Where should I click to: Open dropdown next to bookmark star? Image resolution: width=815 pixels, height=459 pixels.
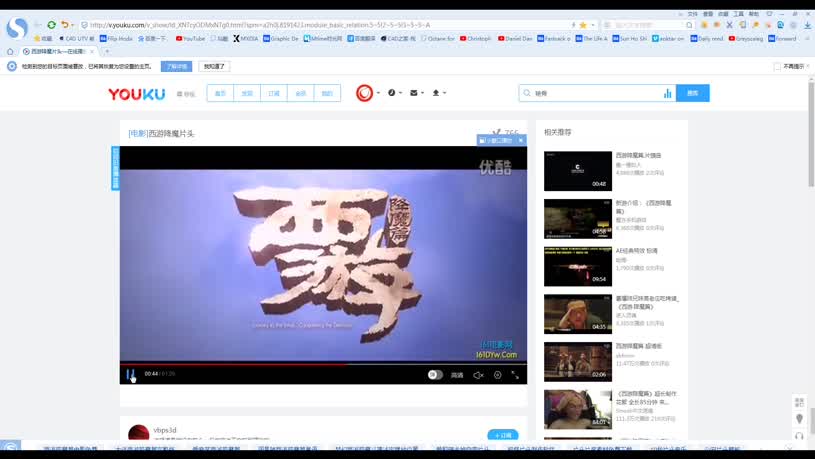click(x=593, y=25)
